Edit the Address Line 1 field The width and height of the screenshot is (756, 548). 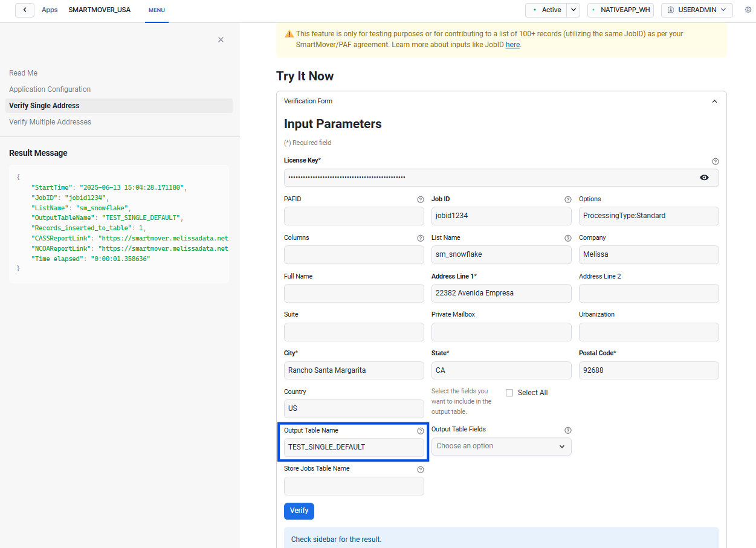pyautogui.click(x=502, y=294)
